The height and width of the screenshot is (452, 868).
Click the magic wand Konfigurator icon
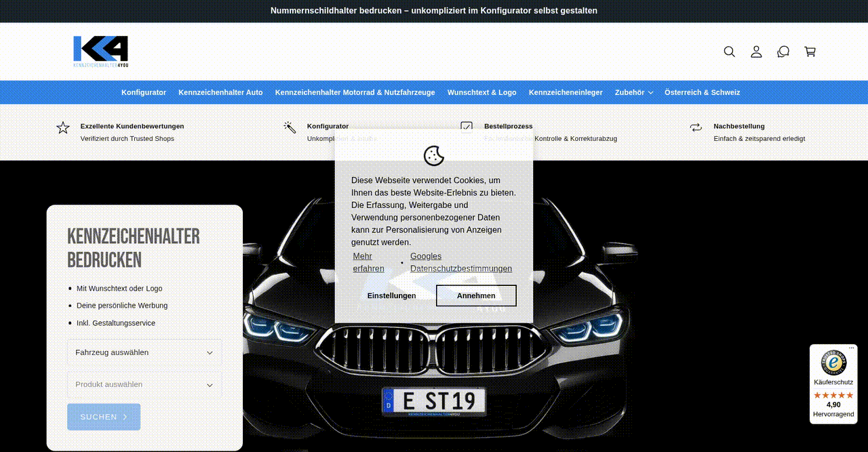[290, 127]
